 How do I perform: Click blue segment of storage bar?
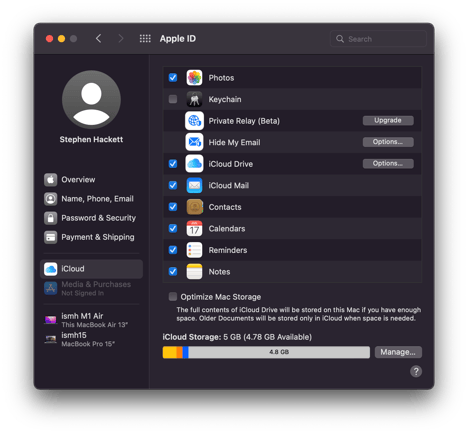click(x=186, y=352)
